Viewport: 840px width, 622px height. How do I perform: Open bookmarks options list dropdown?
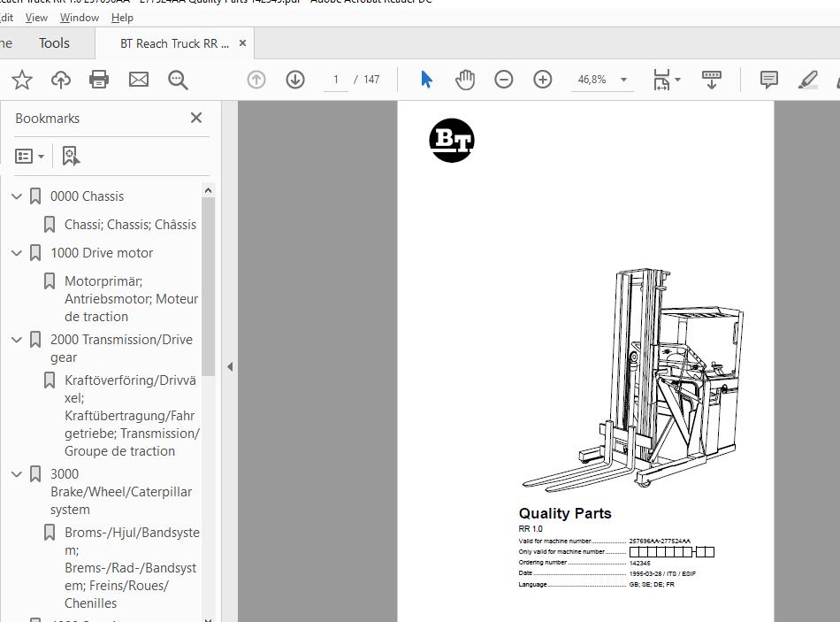[30, 156]
